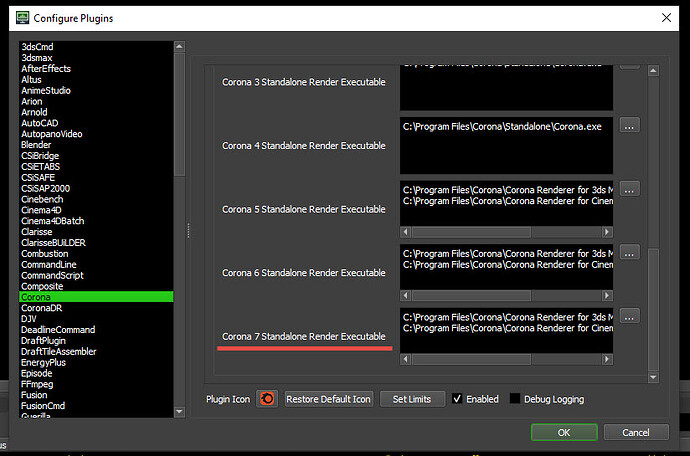690x456 pixels.
Task: Click settings panel scroll down arrow
Action: point(653,377)
